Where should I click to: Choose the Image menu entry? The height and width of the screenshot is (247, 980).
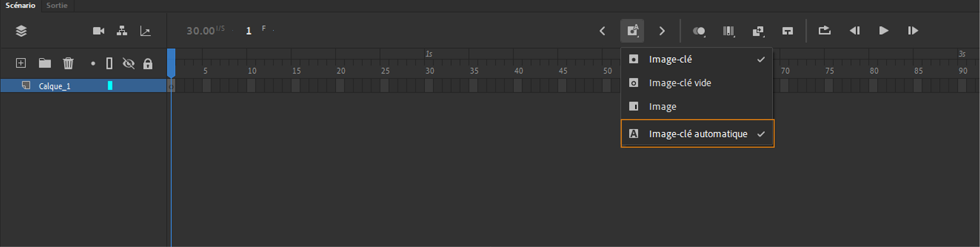point(662,106)
